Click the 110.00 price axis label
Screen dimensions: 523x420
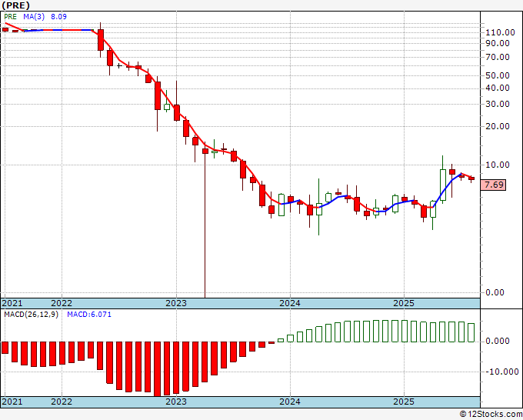tap(501, 32)
